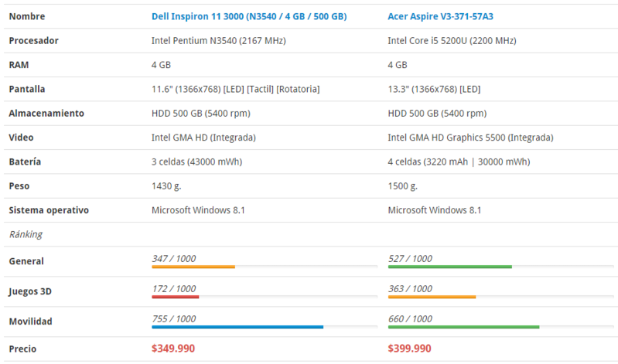Click 'Intel Core i5 5200U (2200 MHz)' cell

pyautogui.click(x=452, y=41)
